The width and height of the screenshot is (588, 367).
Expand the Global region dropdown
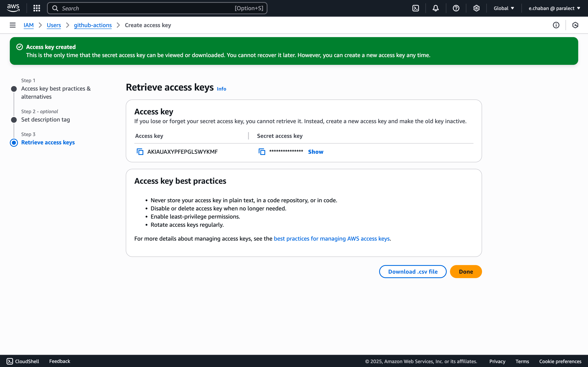504,8
